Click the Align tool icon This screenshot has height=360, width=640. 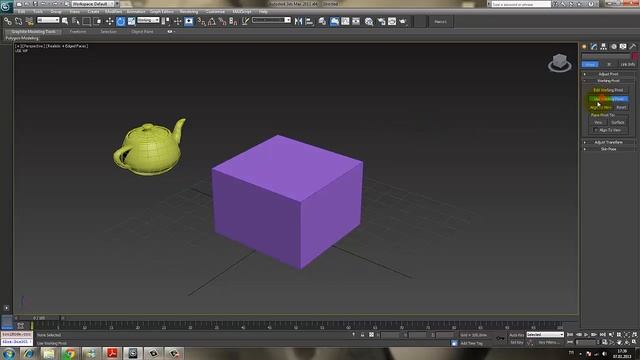(309, 21)
